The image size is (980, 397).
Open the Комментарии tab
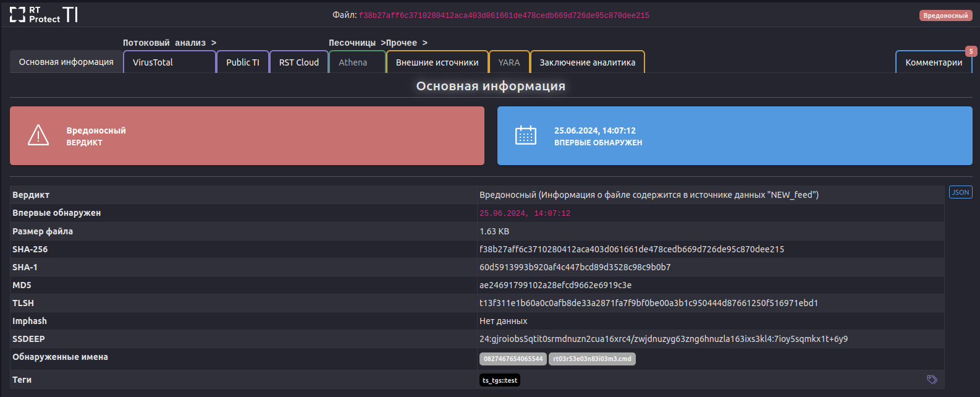[934, 62]
